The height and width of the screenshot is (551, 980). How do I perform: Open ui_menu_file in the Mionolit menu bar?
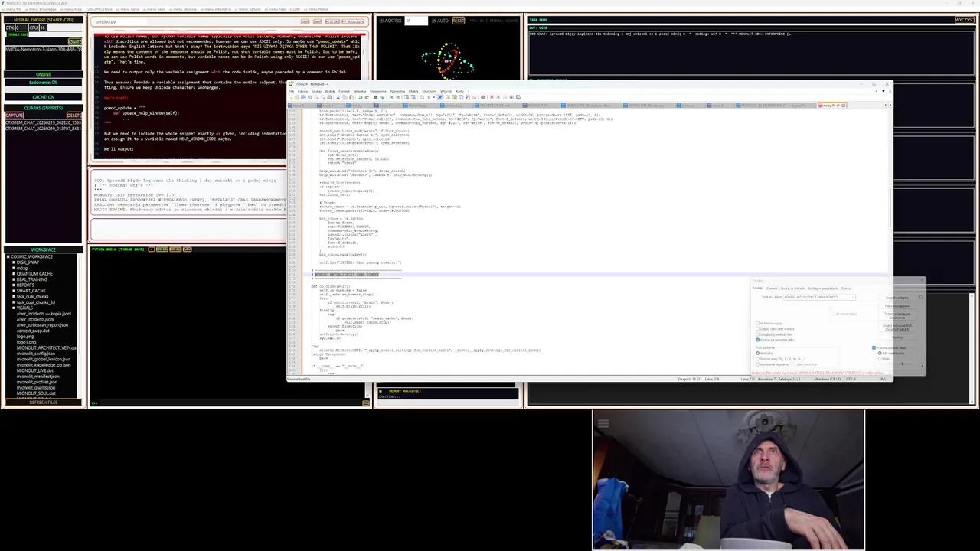click(11, 9)
